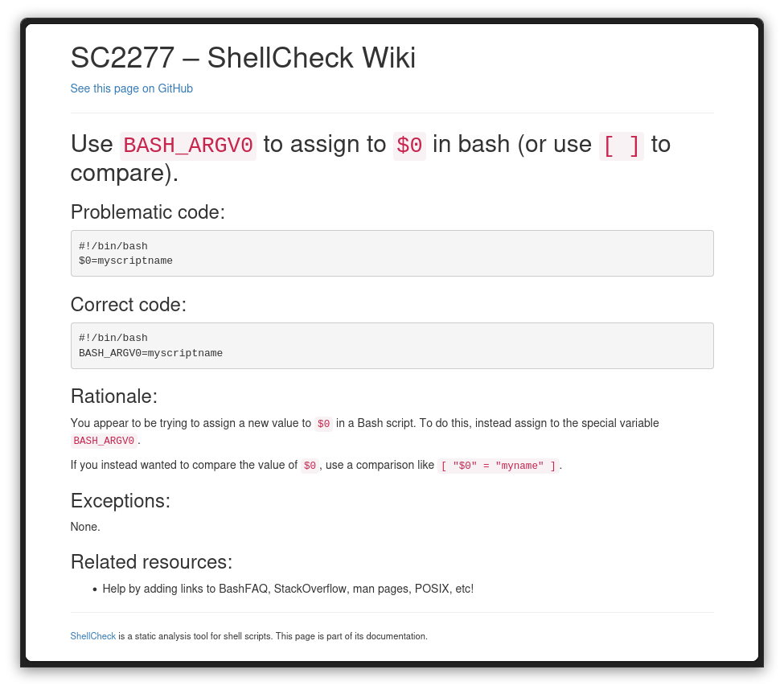Click the [ "$0" = "myname" ] snippet
Screen dimensions: 784x690
[x=498, y=466]
